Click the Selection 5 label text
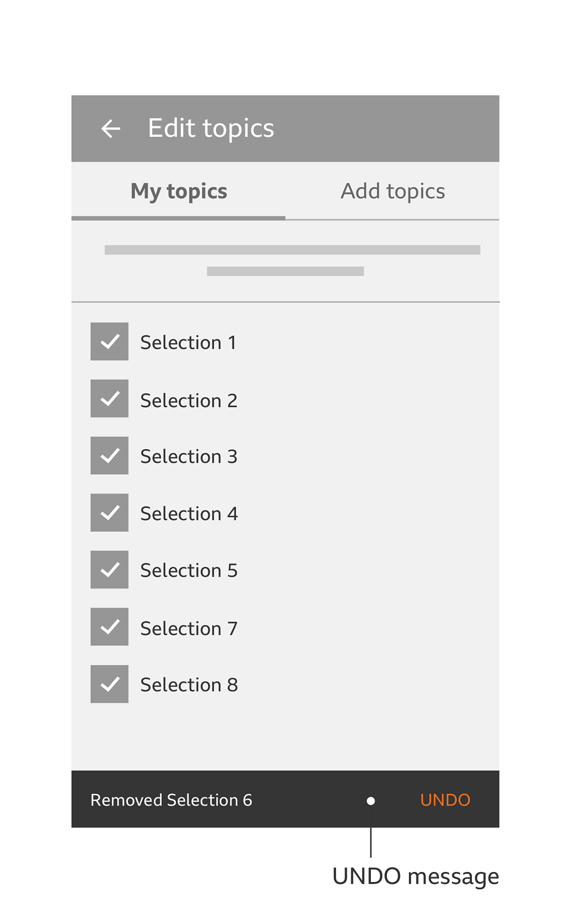 [x=189, y=570]
